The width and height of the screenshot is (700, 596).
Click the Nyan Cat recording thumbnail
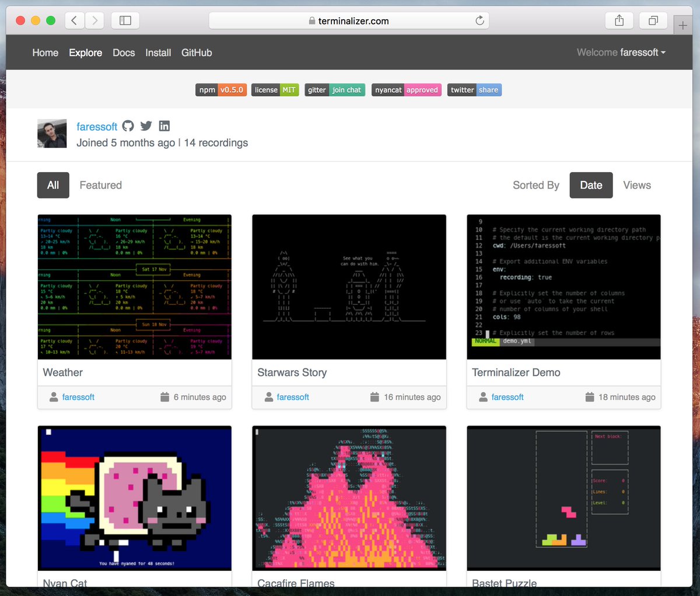(x=134, y=498)
